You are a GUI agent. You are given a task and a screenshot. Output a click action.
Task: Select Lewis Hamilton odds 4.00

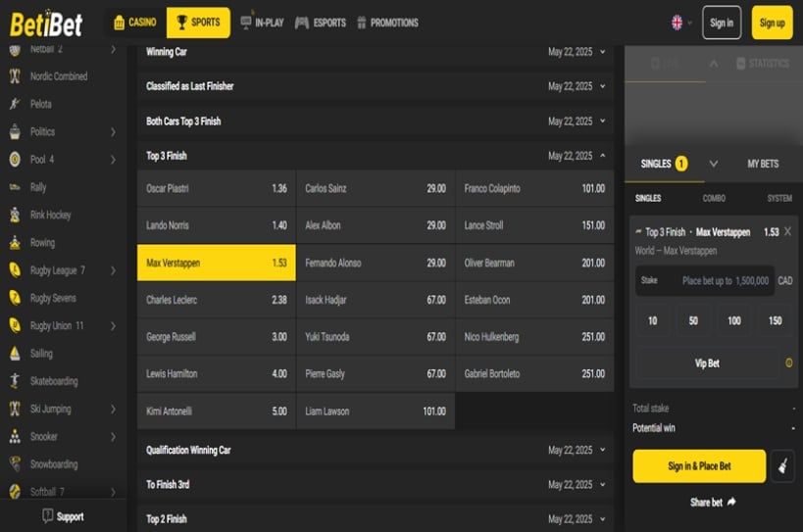coord(216,373)
